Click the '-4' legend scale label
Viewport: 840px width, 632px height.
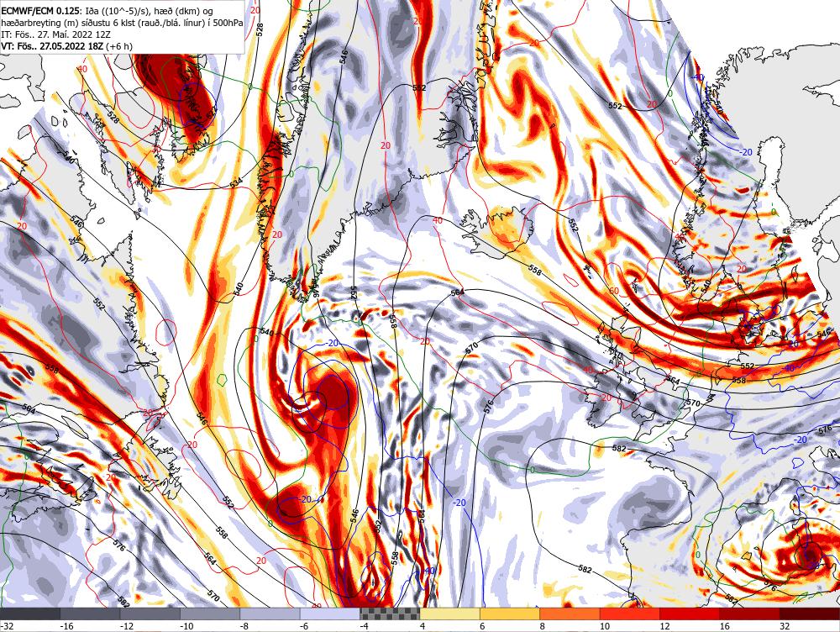click(x=365, y=626)
